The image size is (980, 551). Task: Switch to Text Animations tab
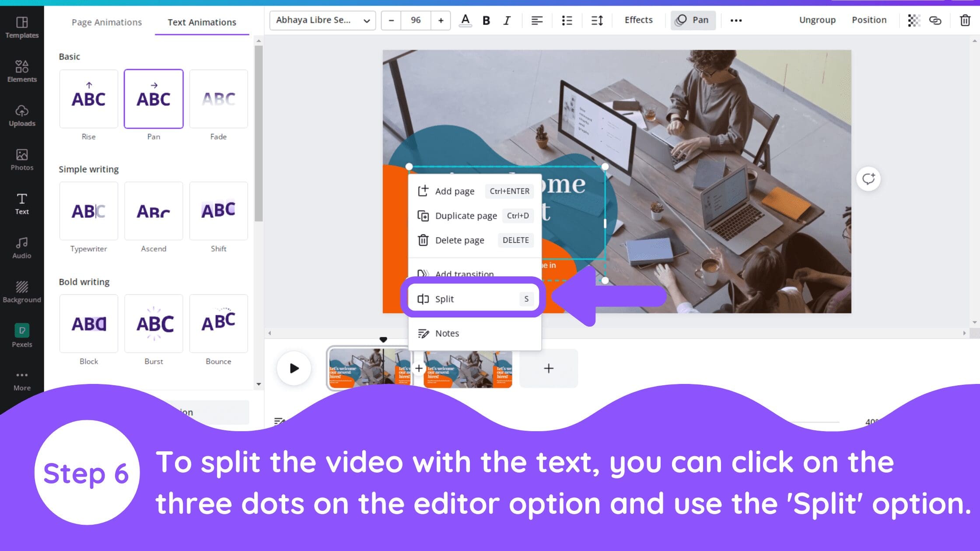(202, 21)
